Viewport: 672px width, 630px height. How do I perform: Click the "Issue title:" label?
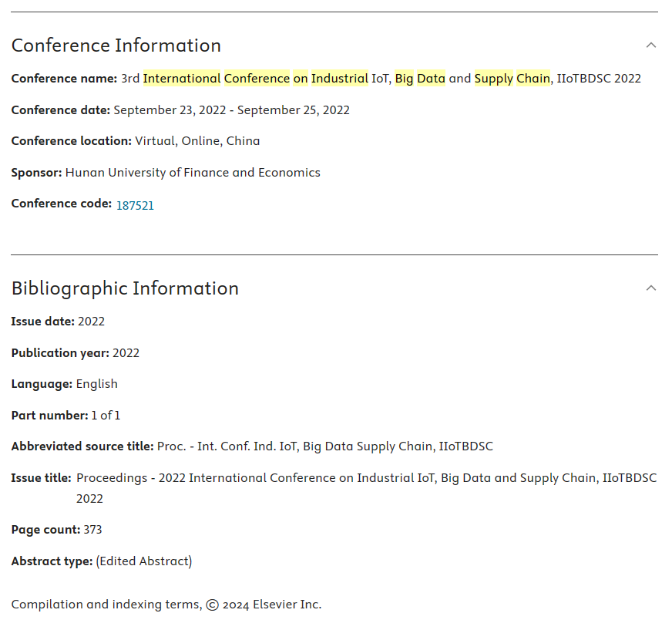point(42,478)
